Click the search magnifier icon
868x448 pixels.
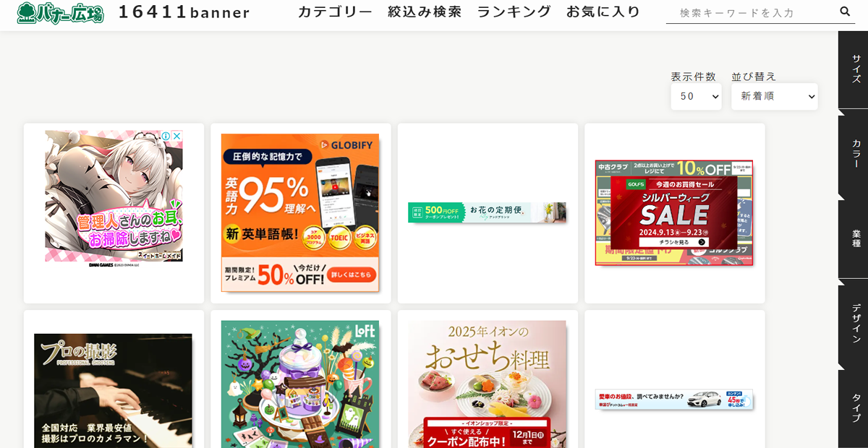[x=845, y=12]
